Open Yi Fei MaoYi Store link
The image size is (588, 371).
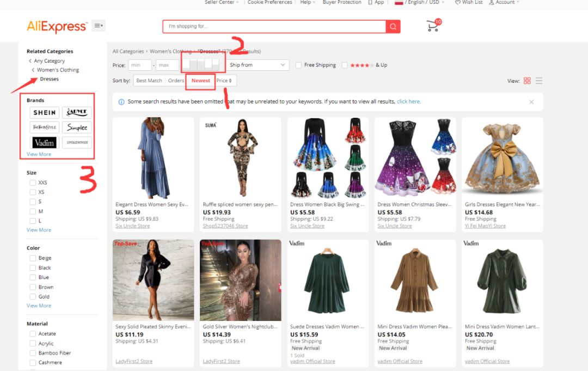[x=485, y=226]
